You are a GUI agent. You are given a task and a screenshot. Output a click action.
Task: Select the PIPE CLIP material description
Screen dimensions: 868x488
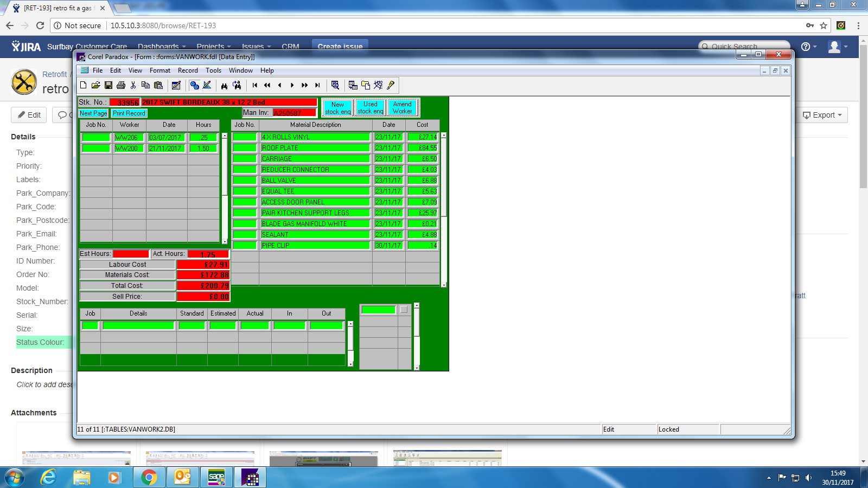pos(315,246)
